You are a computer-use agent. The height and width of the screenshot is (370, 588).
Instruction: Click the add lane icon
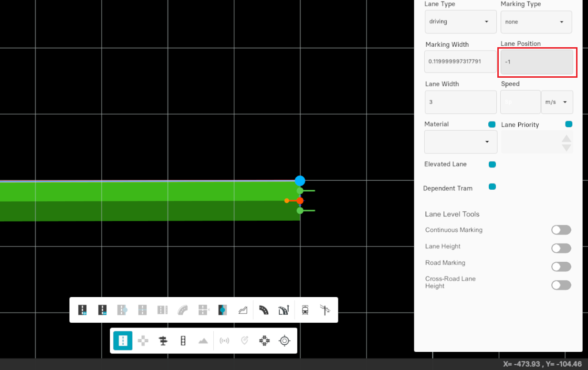pyautogui.click(x=83, y=310)
